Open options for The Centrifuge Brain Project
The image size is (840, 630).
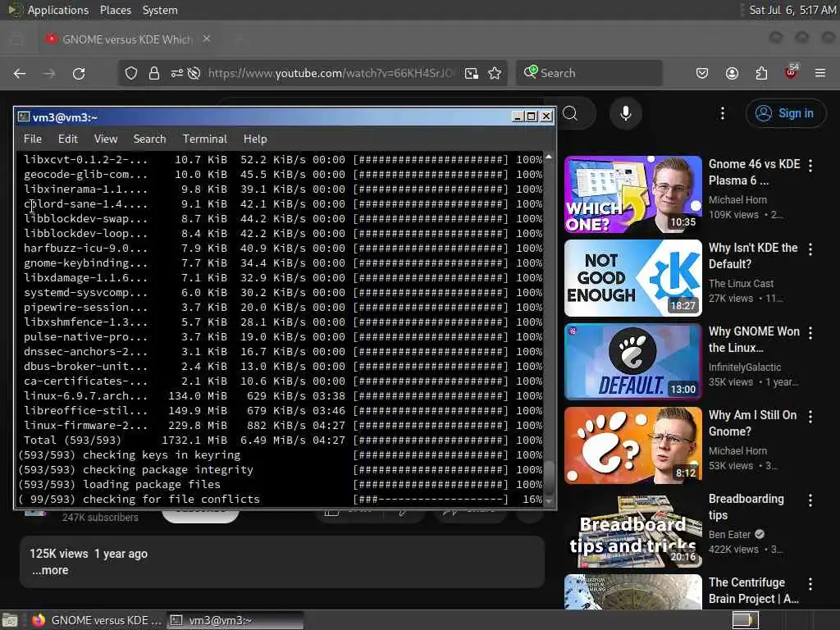click(x=810, y=584)
